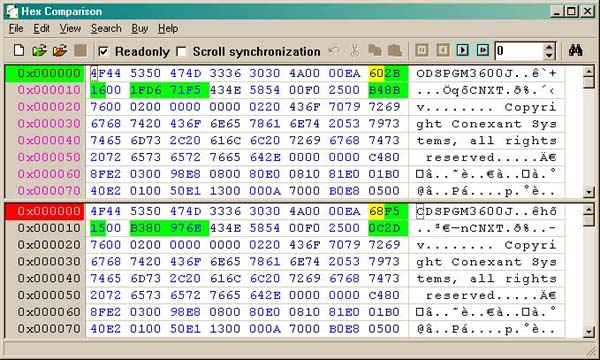Viewport: 600px width, 360px height.
Task: Click the Undo arrow toolbar icon
Action: click(334, 50)
